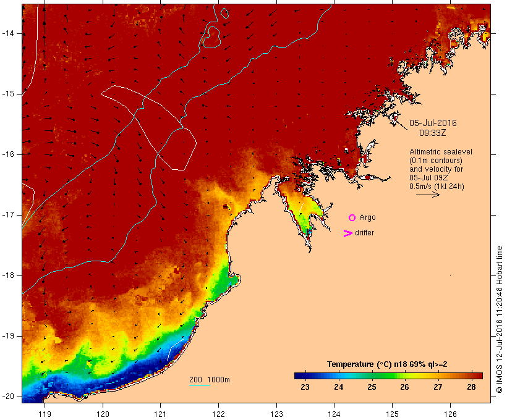Click the dark blue end of temperature colorbar
Viewport: 507px width, 420px height.
tap(299, 376)
